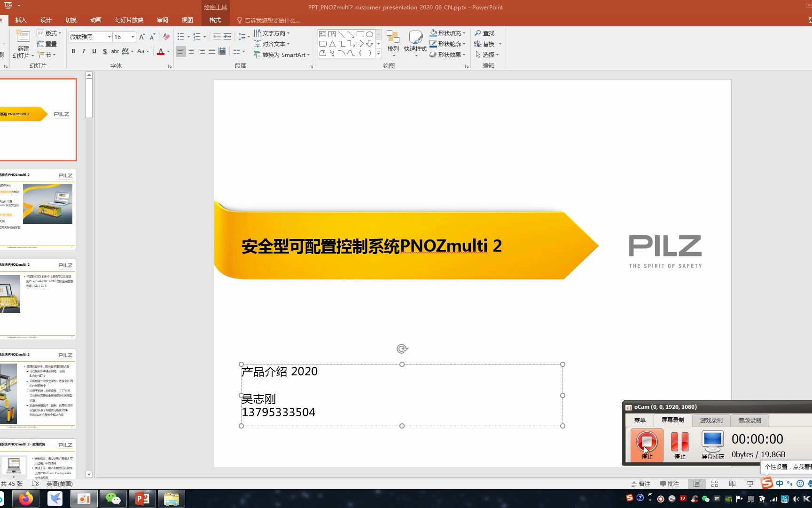
Task: Open the font name box showing 微软雅黑
Action: pos(90,37)
